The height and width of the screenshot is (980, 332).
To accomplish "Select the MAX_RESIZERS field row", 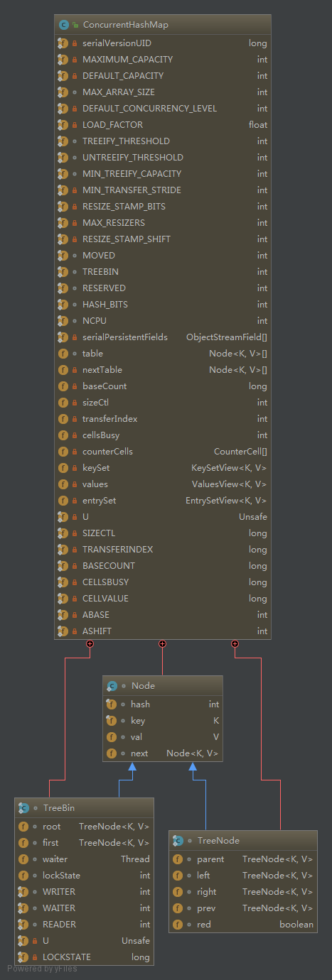I will click(163, 223).
